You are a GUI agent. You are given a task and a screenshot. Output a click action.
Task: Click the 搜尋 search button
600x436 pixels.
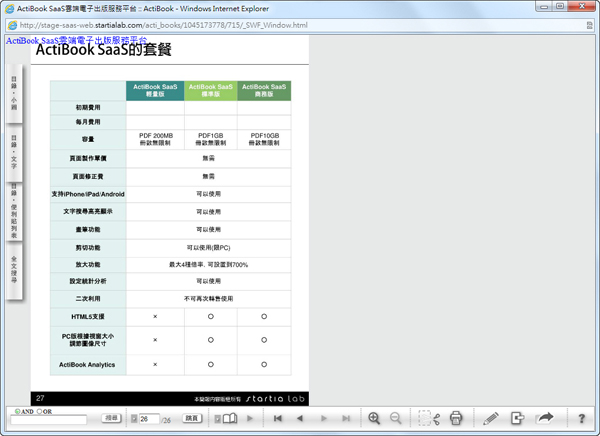pyautogui.click(x=111, y=418)
